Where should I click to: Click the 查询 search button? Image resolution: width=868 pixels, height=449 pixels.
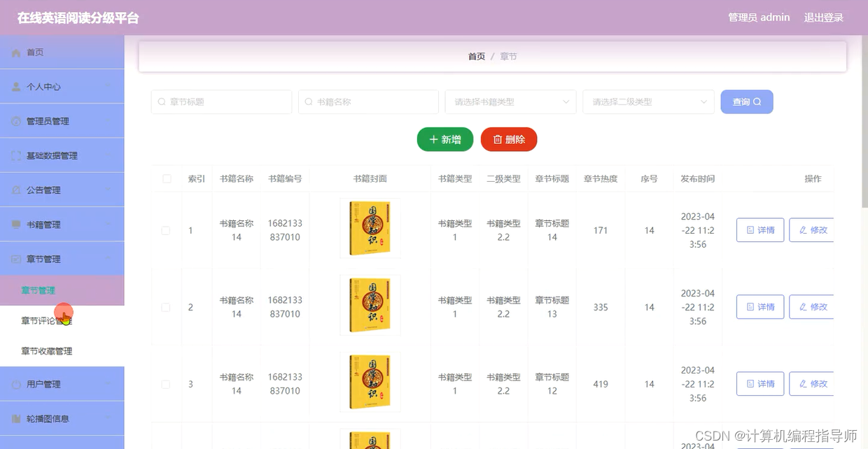[x=747, y=102]
